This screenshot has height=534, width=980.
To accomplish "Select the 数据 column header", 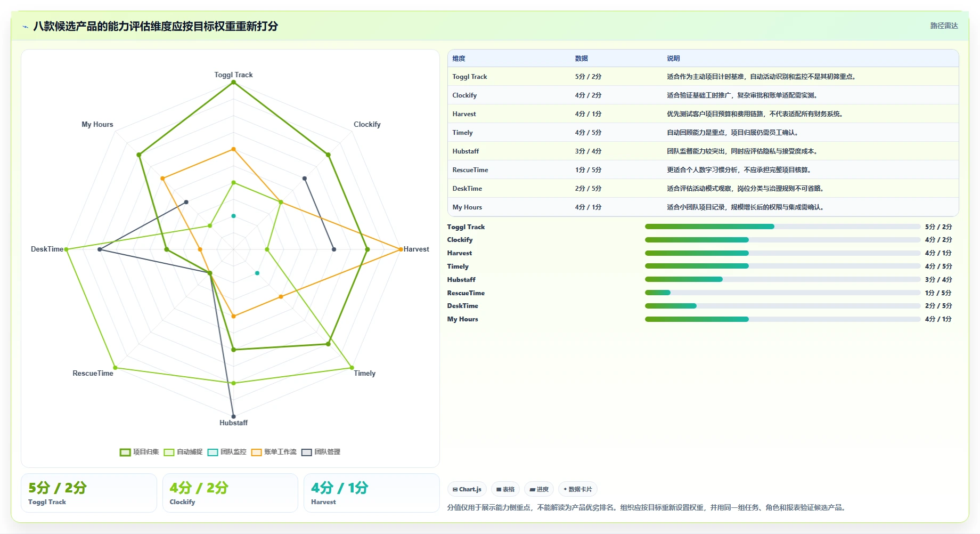I will [x=581, y=59].
